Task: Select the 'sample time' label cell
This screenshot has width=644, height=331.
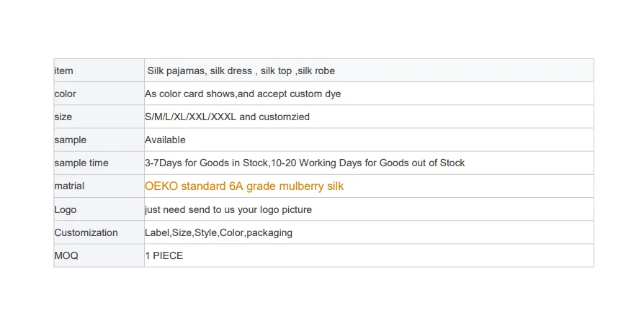Action: pyautogui.click(x=81, y=163)
